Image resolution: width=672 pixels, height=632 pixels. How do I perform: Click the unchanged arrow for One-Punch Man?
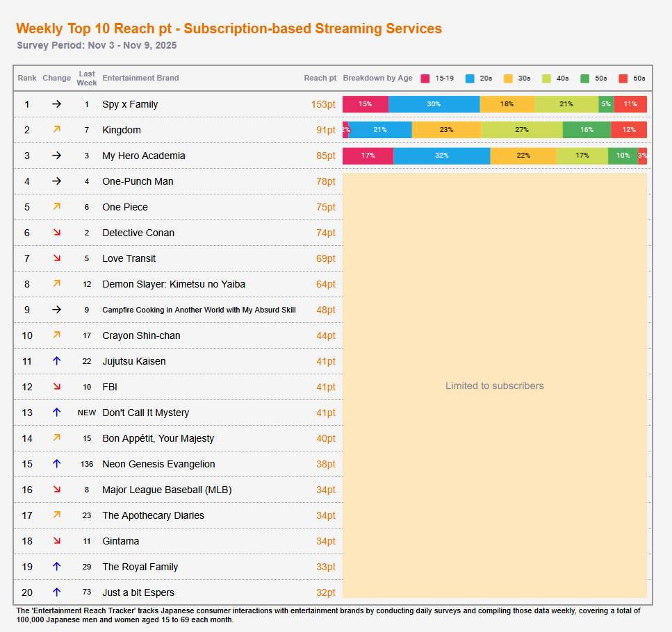point(56,181)
